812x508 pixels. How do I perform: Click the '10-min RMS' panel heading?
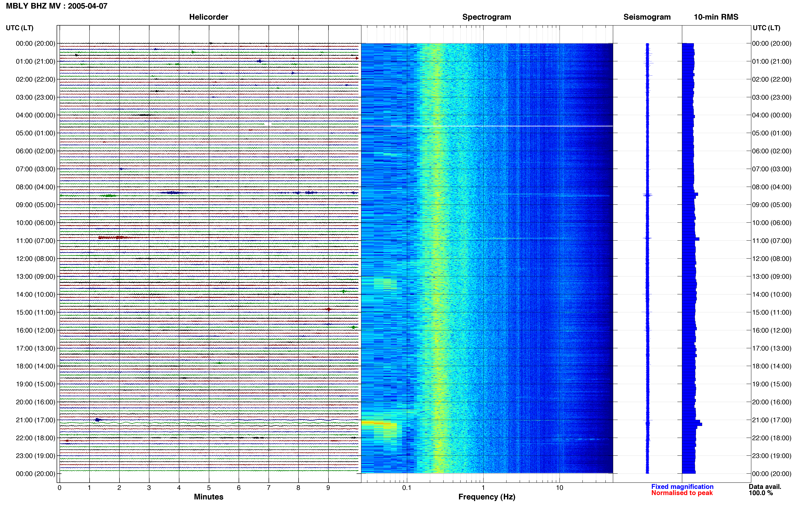[x=716, y=17]
